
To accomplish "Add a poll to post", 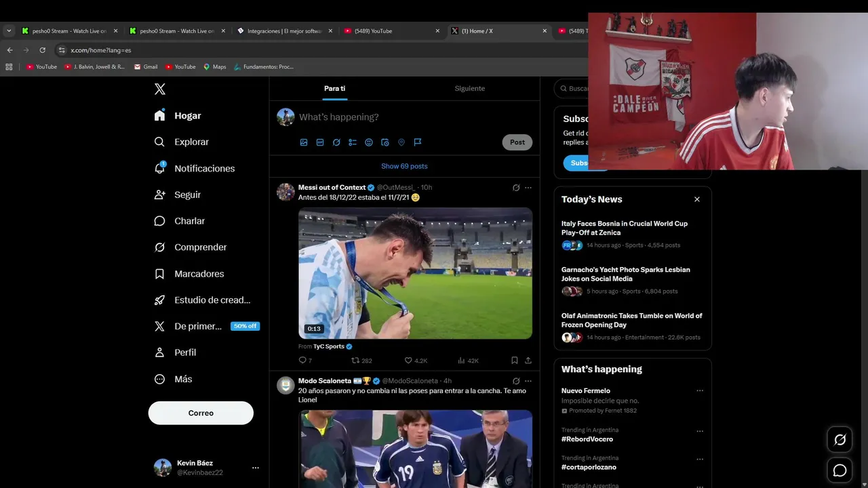I will (353, 142).
